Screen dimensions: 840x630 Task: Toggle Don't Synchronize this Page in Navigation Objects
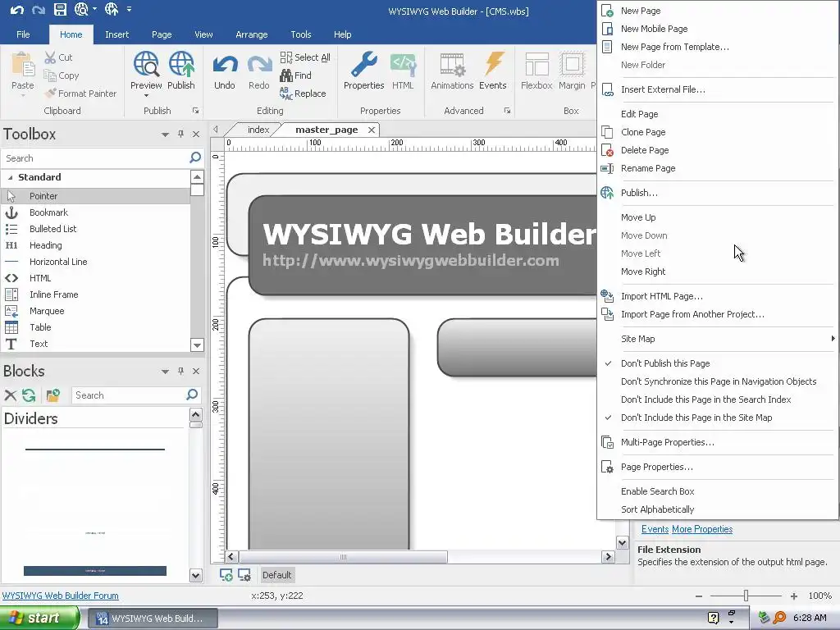tap(719, 381)
